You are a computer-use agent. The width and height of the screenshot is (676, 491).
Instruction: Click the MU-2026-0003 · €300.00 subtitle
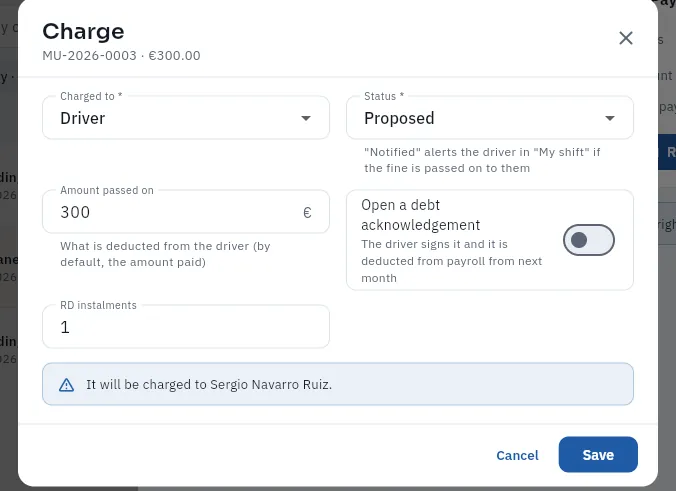[121, 56]
